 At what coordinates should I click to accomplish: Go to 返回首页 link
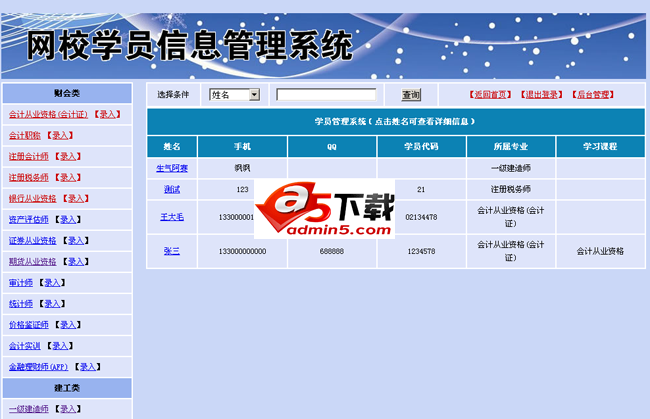coord(490,95)
